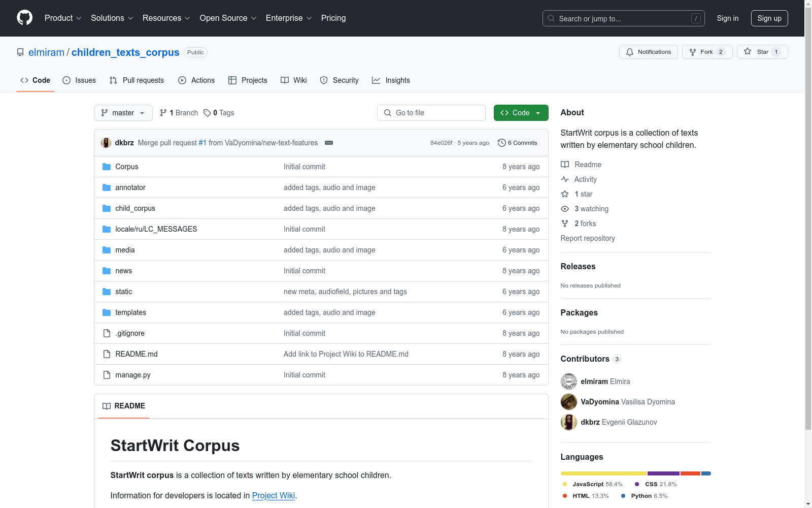This screenshot has height=508, width=812.
Task: Click the JavaScript yellow language bar segment
Action: pyautogui.click(x=603, y=473)
